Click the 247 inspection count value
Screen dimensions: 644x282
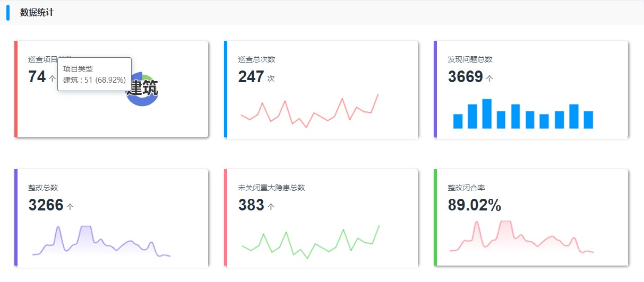point(251,77)
